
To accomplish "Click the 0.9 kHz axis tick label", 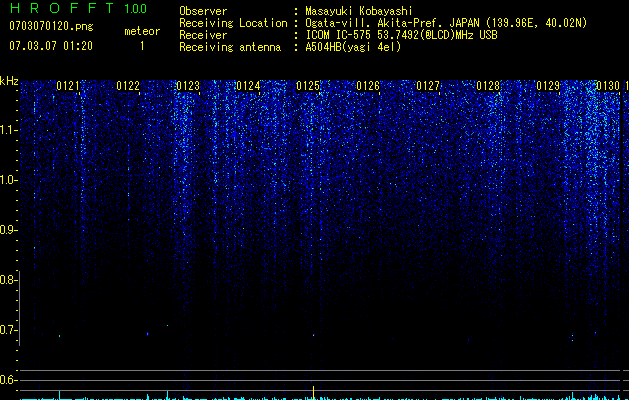I will tap(8, 230).
